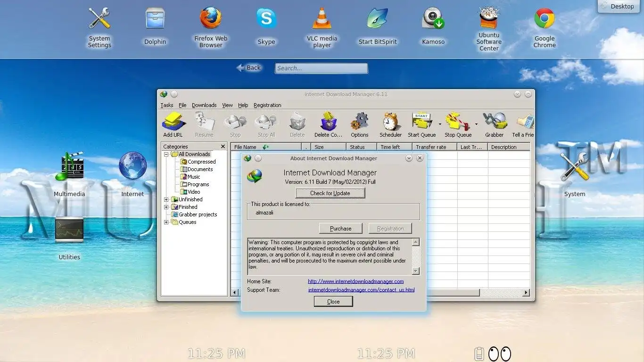Click the Stop toolbar icon

pos(235,122)
